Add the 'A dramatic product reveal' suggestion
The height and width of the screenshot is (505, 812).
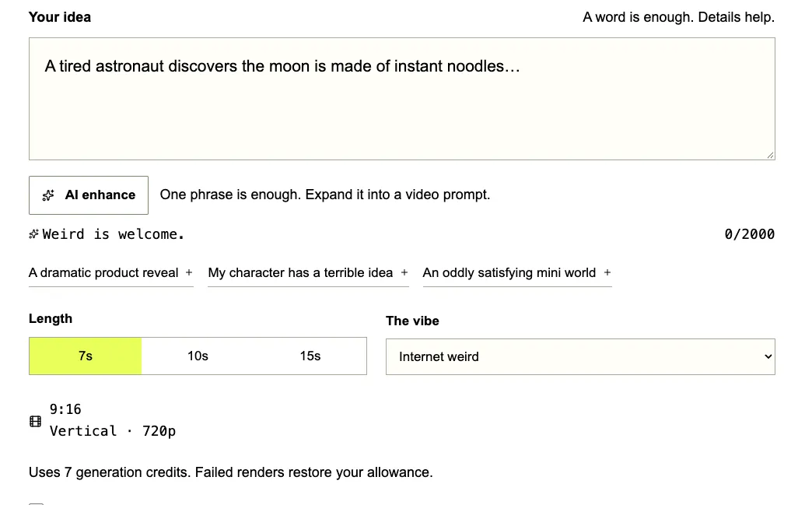(x=110, y=273)
